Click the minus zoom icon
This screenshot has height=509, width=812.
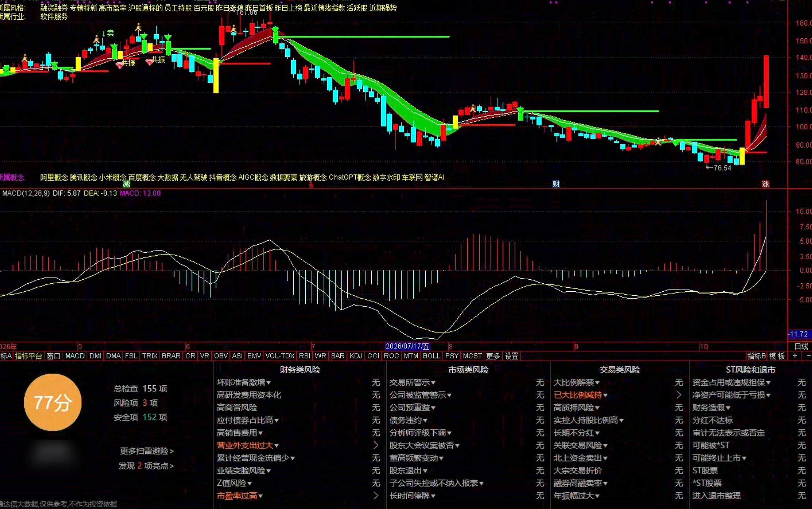(808, 356)
